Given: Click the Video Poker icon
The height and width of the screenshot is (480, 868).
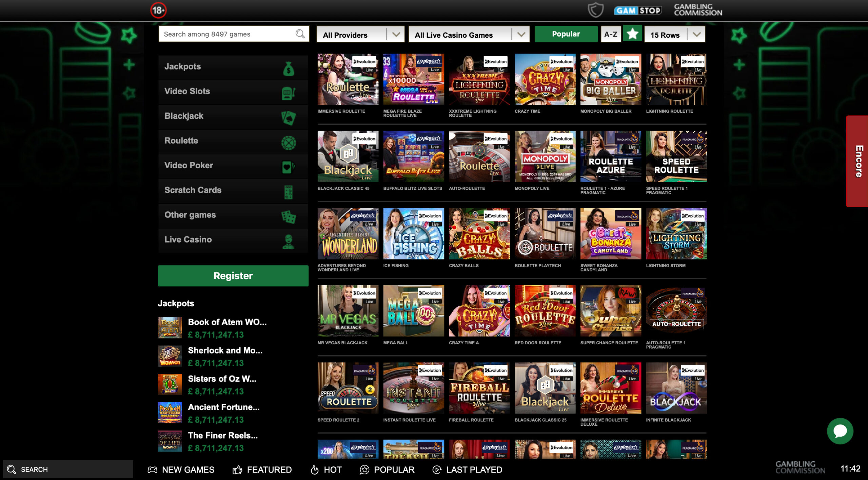Looking at the screenshot, I should [x=289, y=167].
